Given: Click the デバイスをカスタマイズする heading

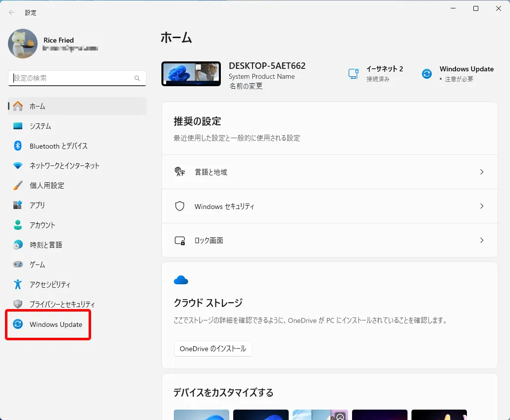Looking at the screenshot, I should (223, 392).
